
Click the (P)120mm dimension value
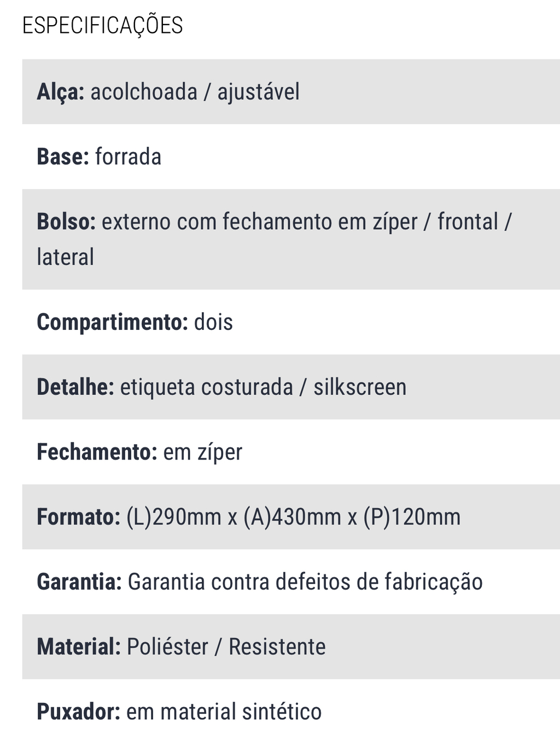412,517
